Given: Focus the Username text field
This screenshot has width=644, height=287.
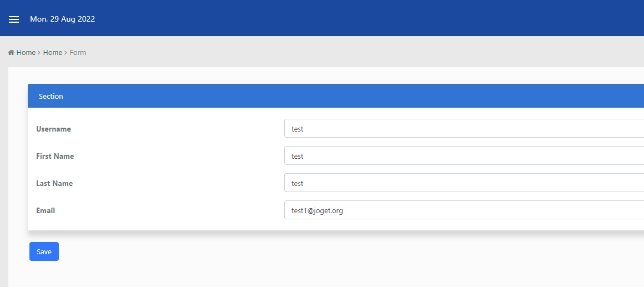Looking at the screenshot, I should [x=464, y=129].
